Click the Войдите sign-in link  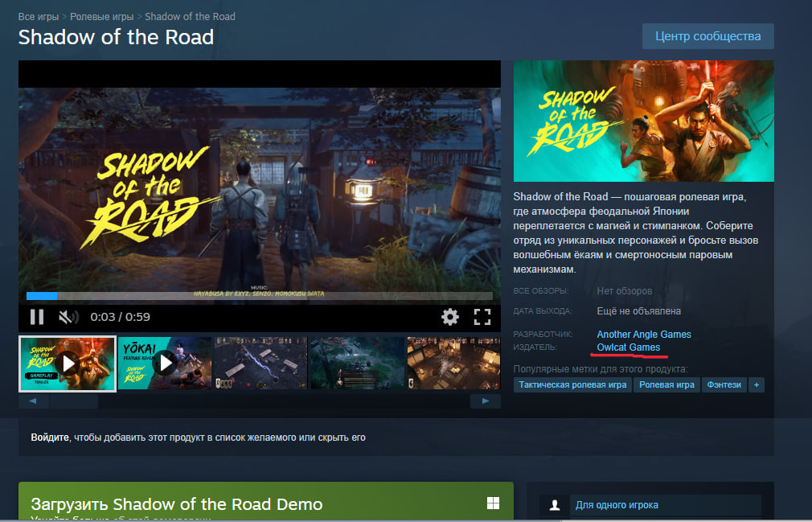point(50,438)
